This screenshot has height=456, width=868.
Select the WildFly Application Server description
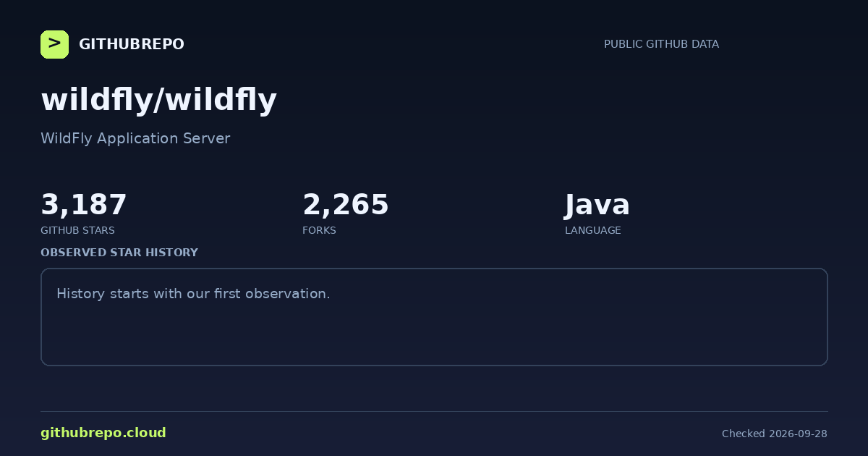point(135,138)
